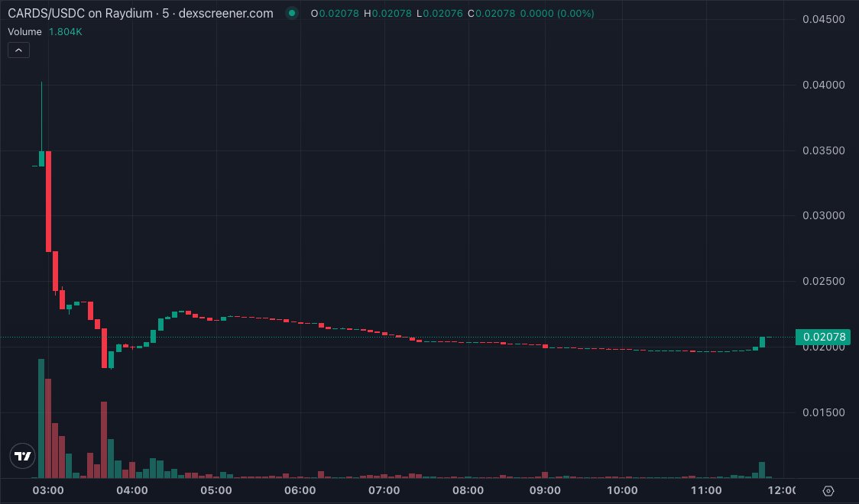This screenshot has height=504, width=859.
Task: Select the CARDS/USDC on Raydium chart title
Action: pos(141,13)
